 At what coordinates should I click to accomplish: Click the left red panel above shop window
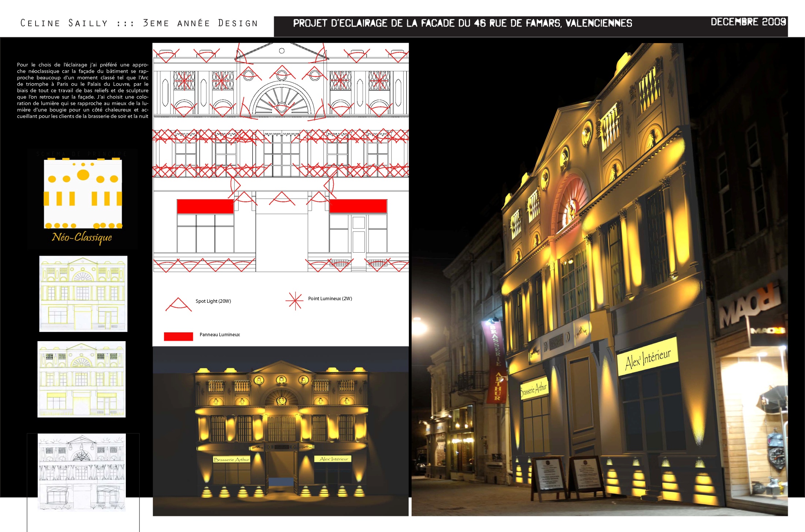pyautogui.click(x=205, y=206)
